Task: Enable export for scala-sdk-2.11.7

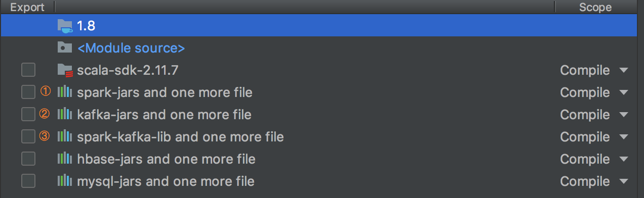Action: pyautogui.click(x=28, y=70)
